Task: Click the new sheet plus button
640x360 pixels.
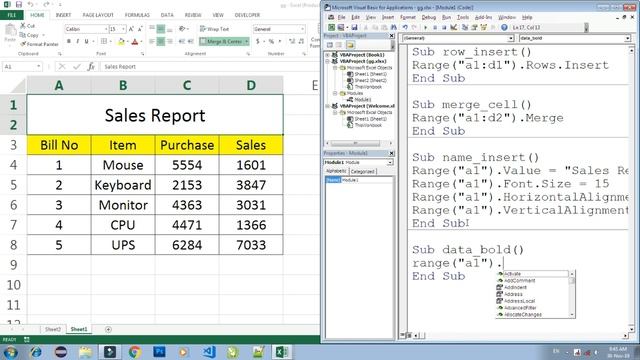Action: point(108,329)
